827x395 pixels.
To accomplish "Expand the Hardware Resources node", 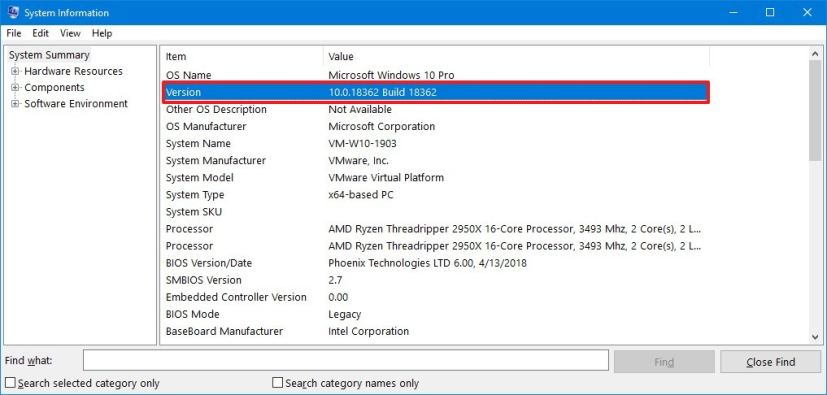I will pos(15,71).
